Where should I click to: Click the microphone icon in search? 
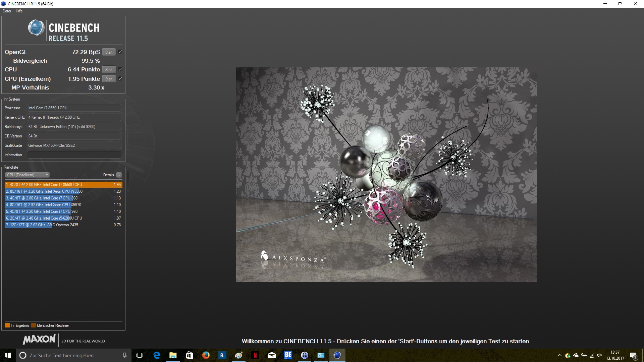pyautogui.click(x=124, y=355)
